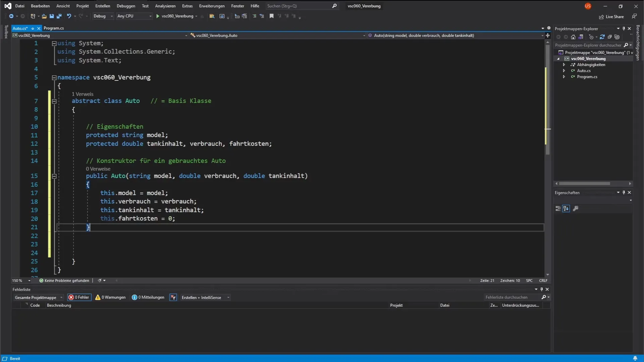Click the navigate backward arrow icon
Image resolution: width=644 pixels, height=362 pixels.
[11, 16]
